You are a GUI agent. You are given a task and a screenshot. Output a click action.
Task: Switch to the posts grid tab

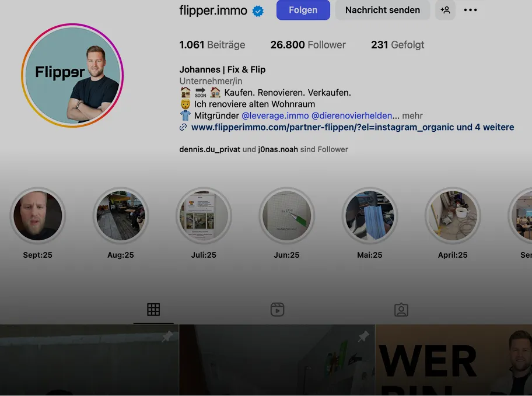[153, 310]
